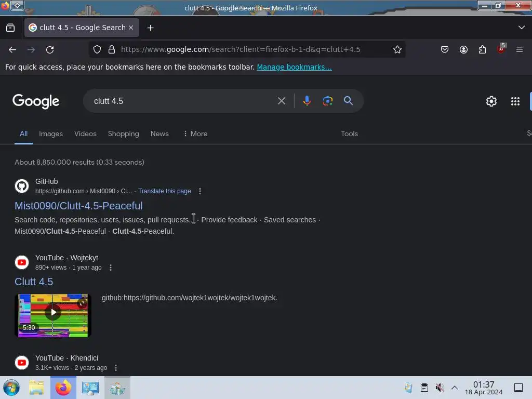Play the Clutt 4.5 video thumbnail
532x399 pixels.
(x=53, y=315)
